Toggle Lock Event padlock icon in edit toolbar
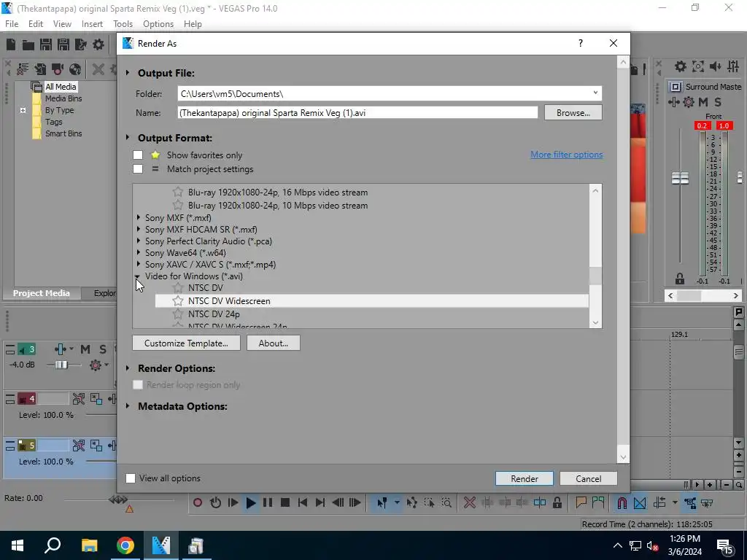747x560 pixels. 557,502
